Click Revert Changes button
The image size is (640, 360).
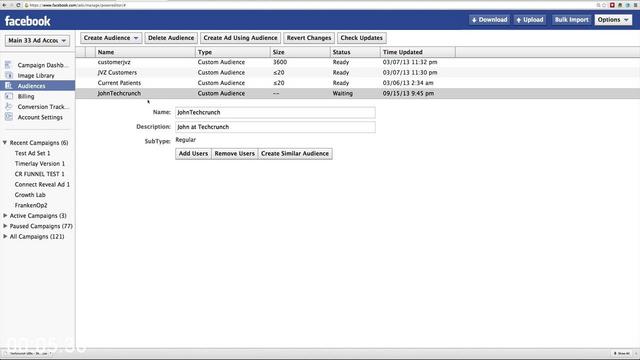pos(309,38)
